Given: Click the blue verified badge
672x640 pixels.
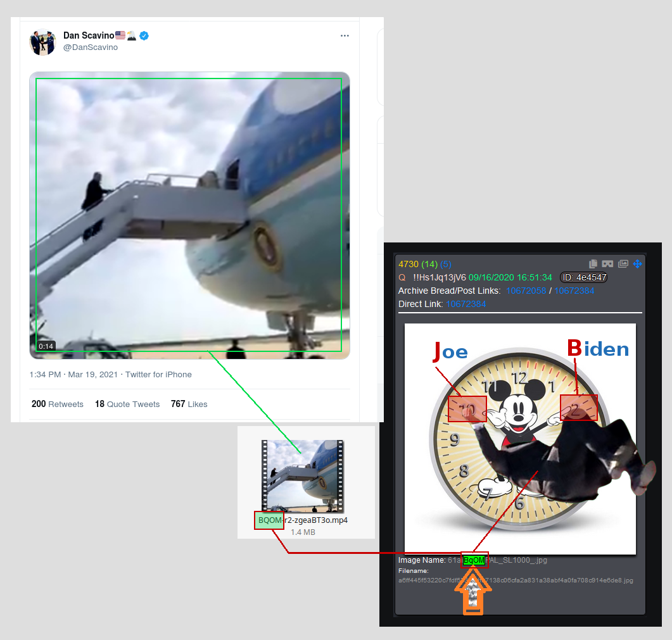Looking at the screenshot, I should [x=144, y=35].
